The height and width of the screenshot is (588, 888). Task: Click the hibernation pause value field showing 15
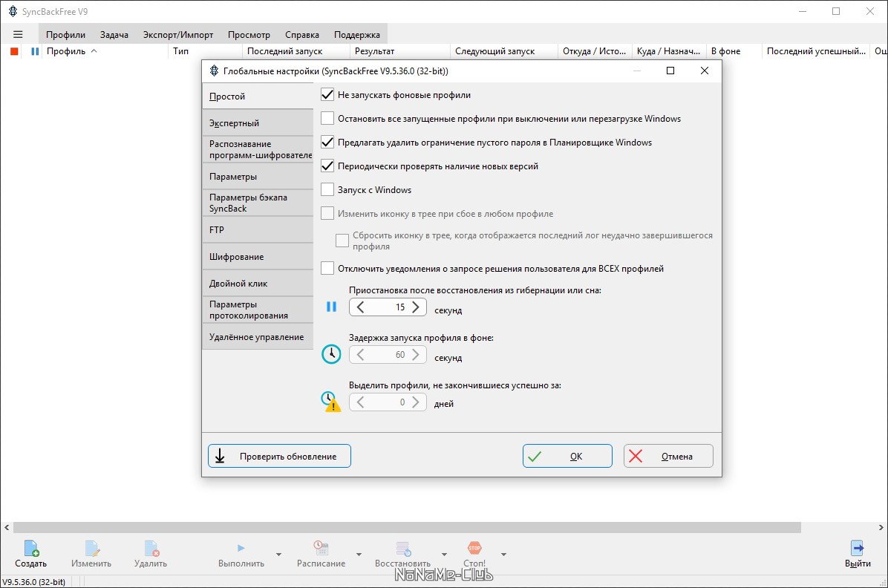(x=388, y=307)
